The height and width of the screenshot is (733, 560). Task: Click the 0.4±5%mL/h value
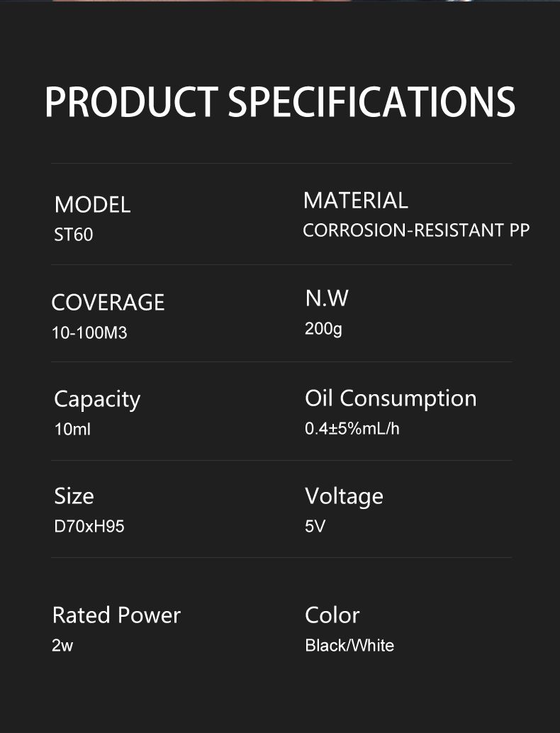352,429
